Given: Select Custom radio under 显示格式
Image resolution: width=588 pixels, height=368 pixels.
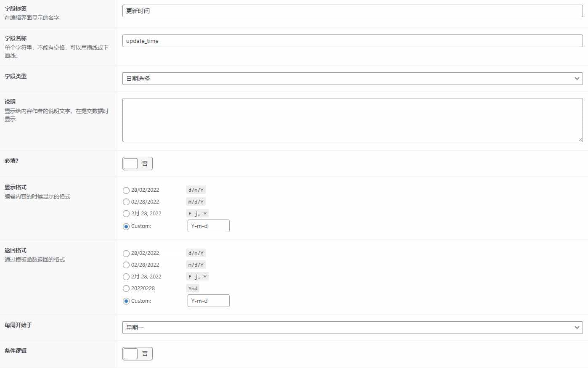Looking at the screenshot, I should [x=126, y=226].
